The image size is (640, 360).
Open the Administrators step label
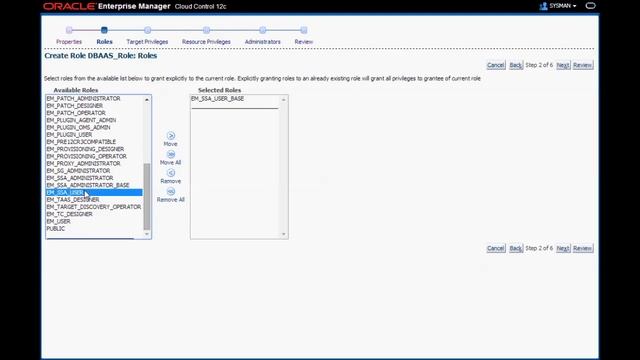[x=262, y=42]
